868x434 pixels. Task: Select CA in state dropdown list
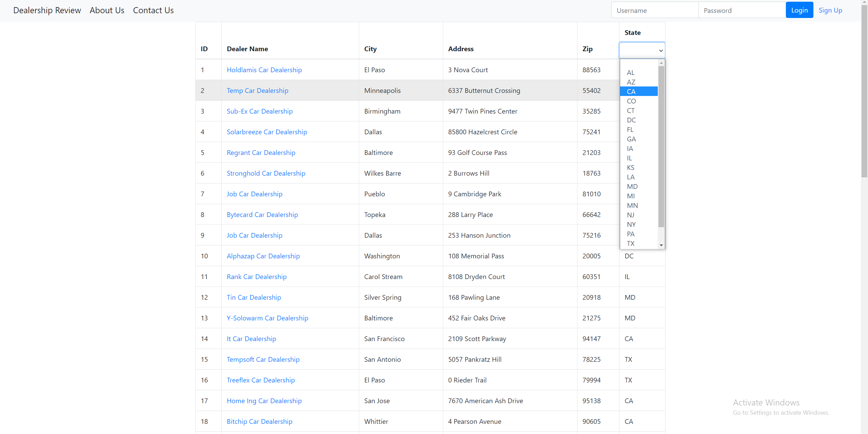[638, 92]
